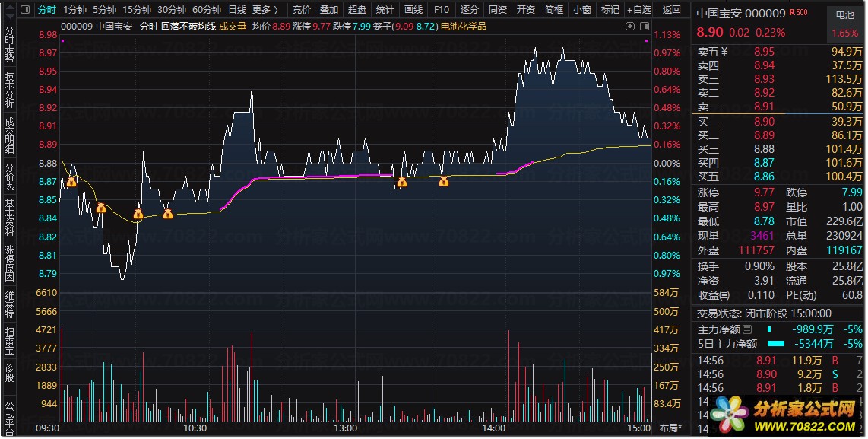868x439 pixels.
Task: Open 维赛特 in the left sidebar
Action: coord(9,304)
